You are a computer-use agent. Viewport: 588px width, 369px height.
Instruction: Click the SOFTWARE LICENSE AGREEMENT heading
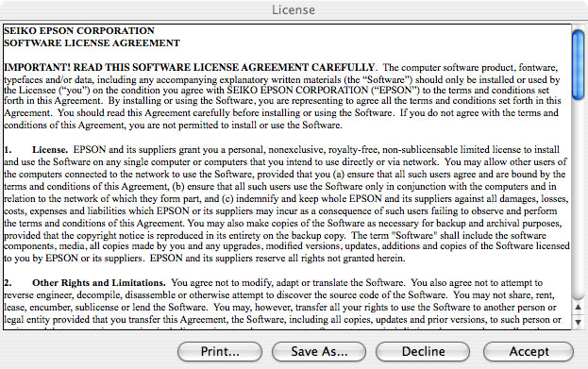point(92,43)
